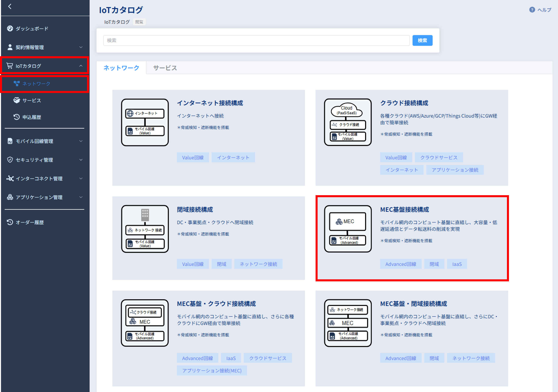The image size is (558, 392).
Task: Expand the モバイル回線管理 menu chevron
Action: pyautogui.click(x=81, y=141)
